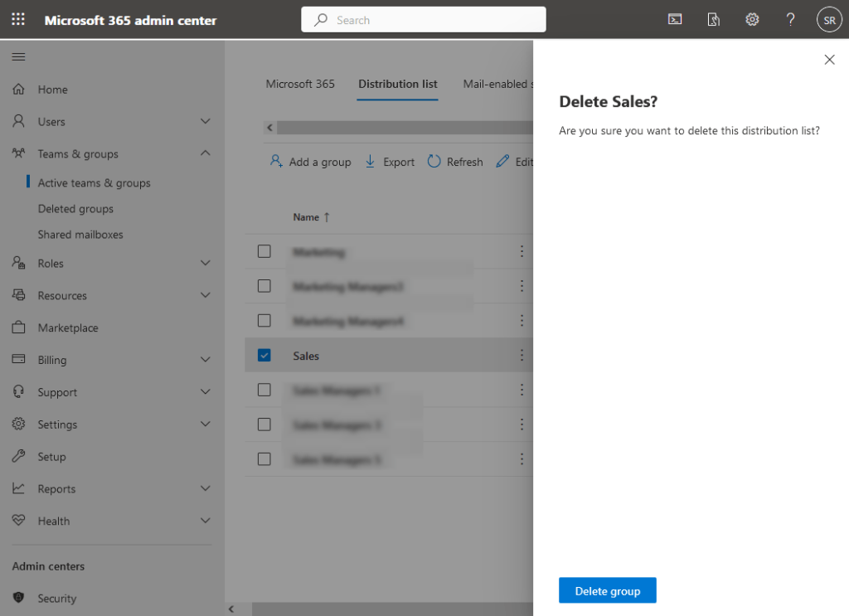This screenshot has width=849, height=616.
Task: Collapse the Teams & groups section
Action: tap(205, 153)
